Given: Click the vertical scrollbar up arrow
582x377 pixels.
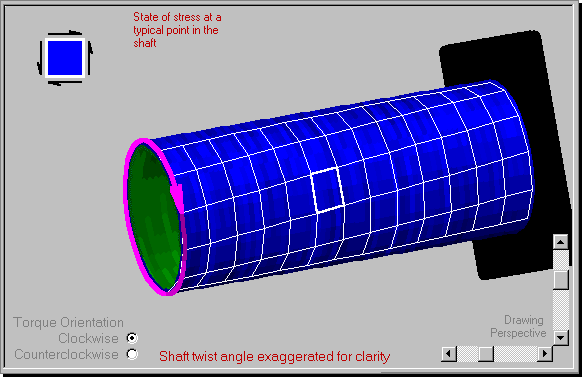Looking at the screenshot, I should [560, 242].
